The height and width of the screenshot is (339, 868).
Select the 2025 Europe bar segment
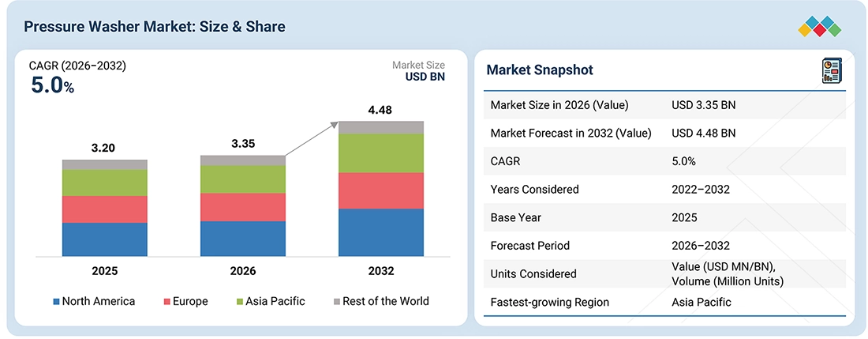(105, 209)
